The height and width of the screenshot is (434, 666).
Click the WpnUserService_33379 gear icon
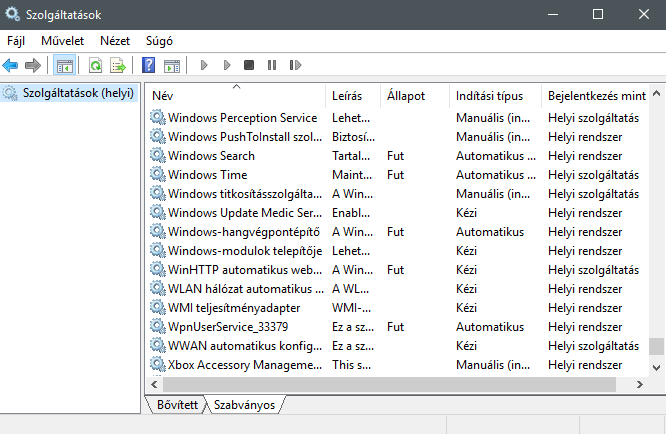coord(158,326)
